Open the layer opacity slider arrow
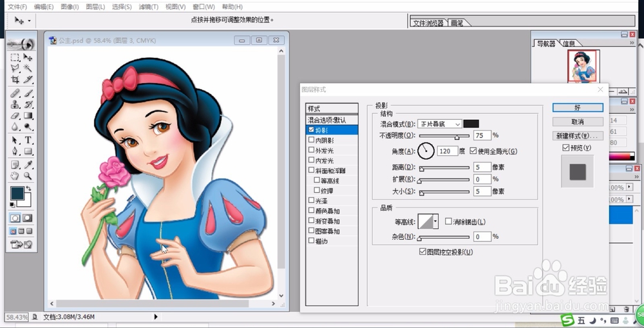The height and width of the screenshot is (328, 644). click(629, 187)
